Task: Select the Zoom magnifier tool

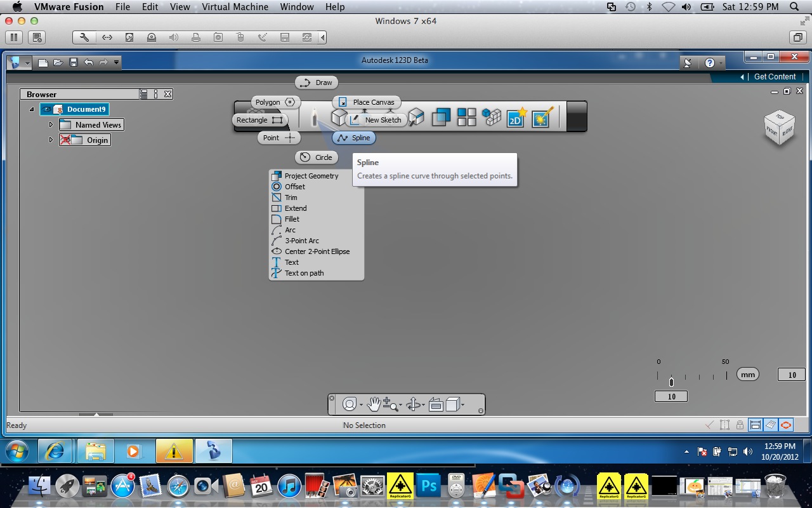Action: pyautogui.click(x=390, y=404)
